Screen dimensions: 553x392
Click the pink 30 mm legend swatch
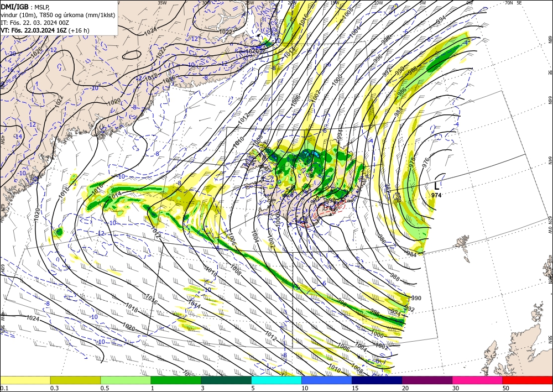(478, 380)
